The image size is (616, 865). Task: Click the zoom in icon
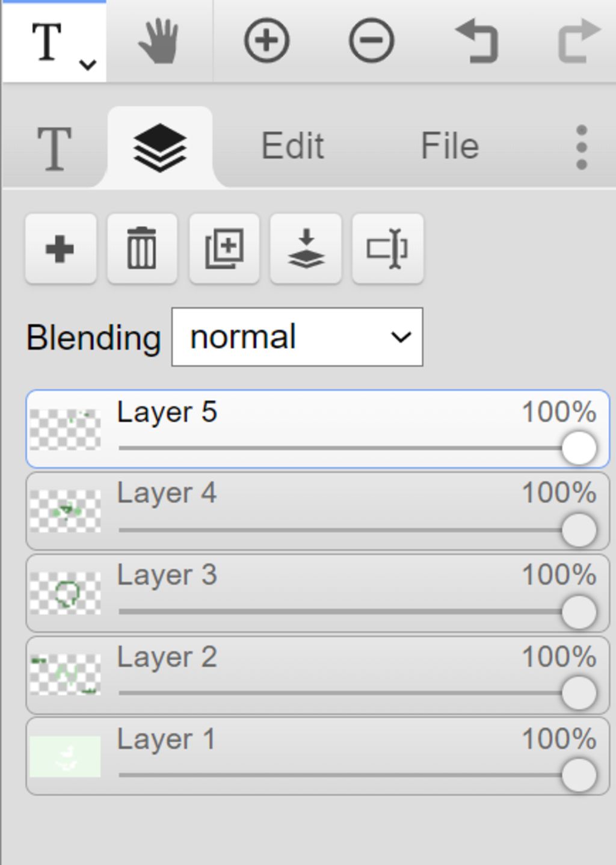(266, 41)
